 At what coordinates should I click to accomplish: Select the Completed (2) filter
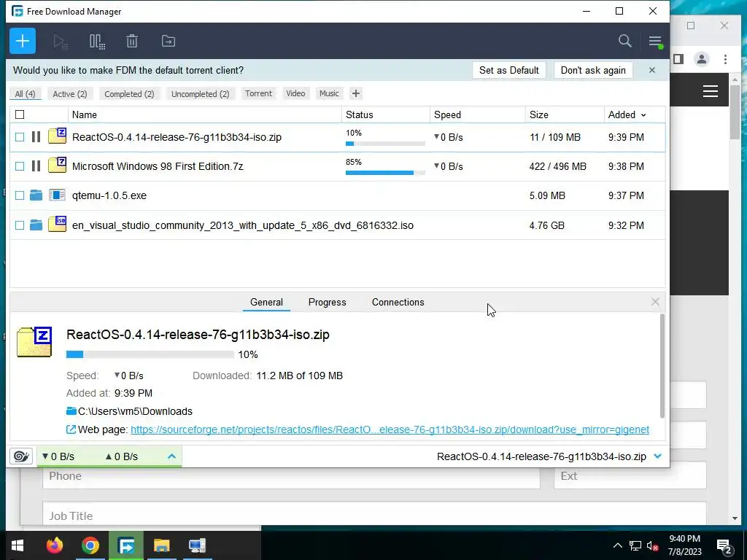click(130, 94)
